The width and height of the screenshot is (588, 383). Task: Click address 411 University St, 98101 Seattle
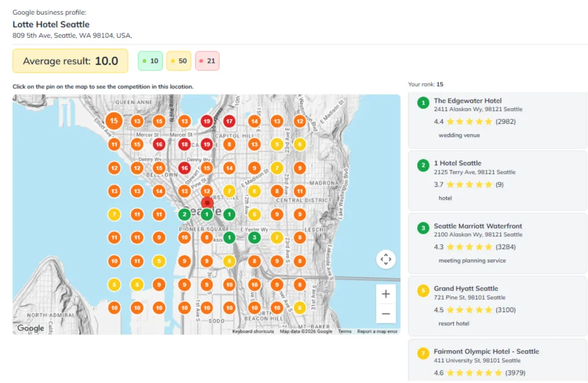[477, 360]
